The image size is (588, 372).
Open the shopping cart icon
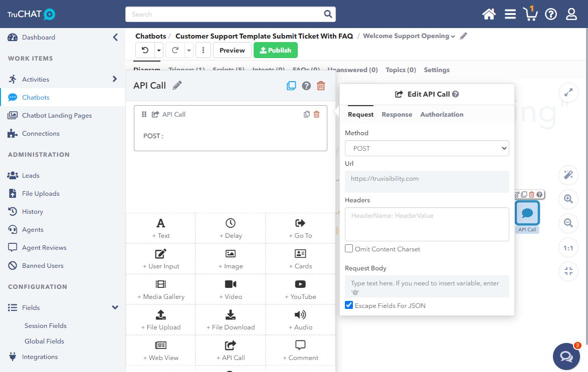530,14
